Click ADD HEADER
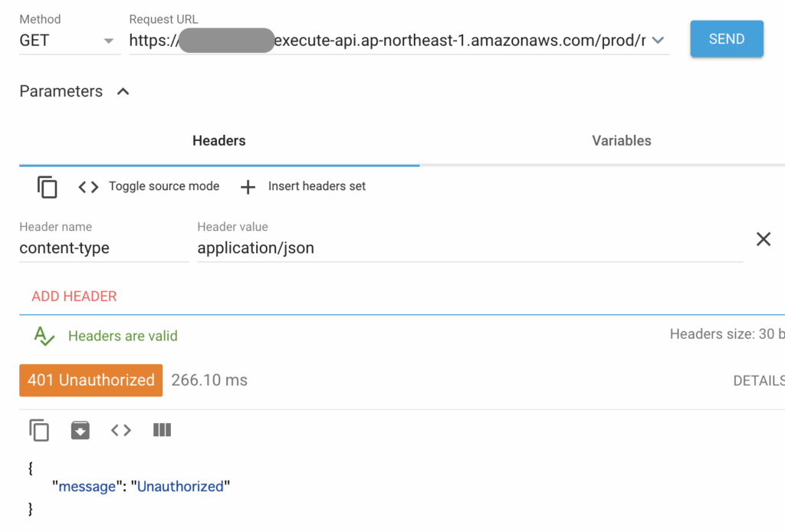This screenshot has width=785, height=532. [74, 296]
